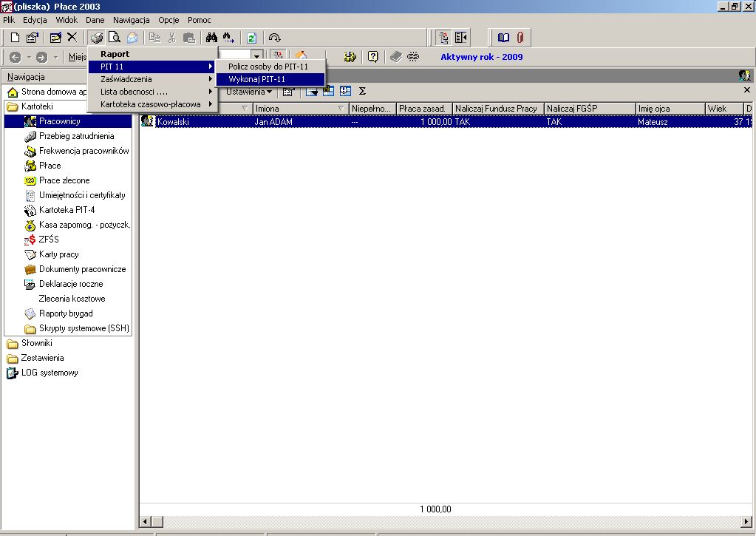Click the new document icon
The image size is (756, 536).
pyautogui.click(x=15, y=38)
